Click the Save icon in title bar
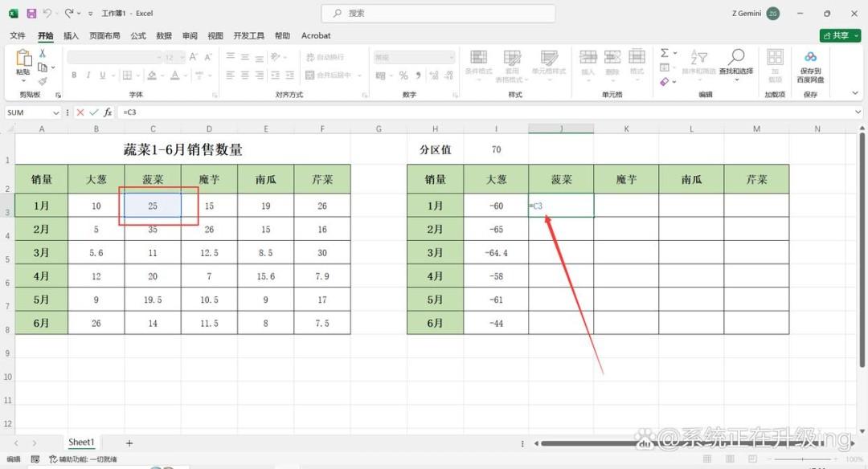The width and height of the screenshot is (868, 469). (31, 13)
